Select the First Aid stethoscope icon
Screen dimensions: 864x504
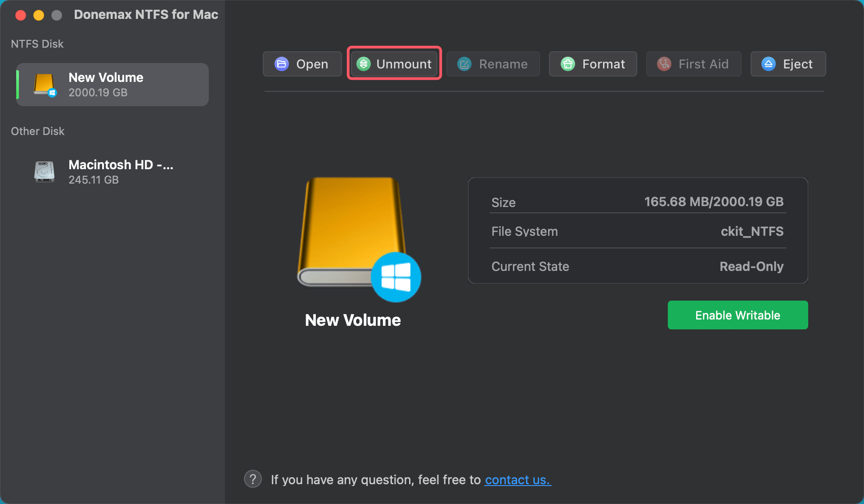(x=663, y=64)
